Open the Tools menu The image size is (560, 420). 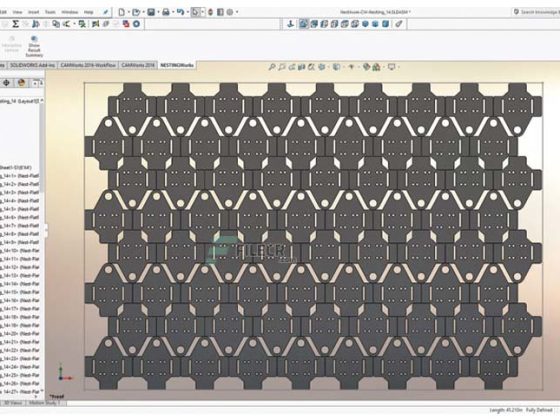50,12
